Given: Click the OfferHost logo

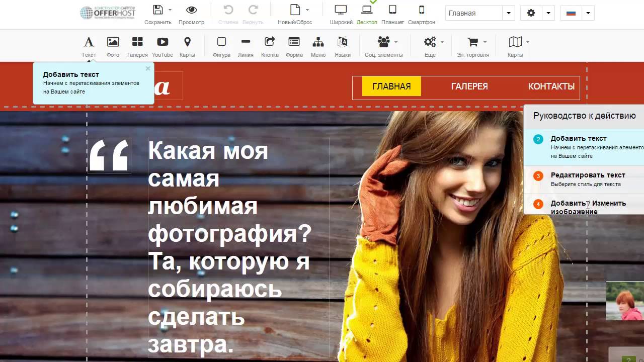Looking at the screenshot, I should (108, 13).
